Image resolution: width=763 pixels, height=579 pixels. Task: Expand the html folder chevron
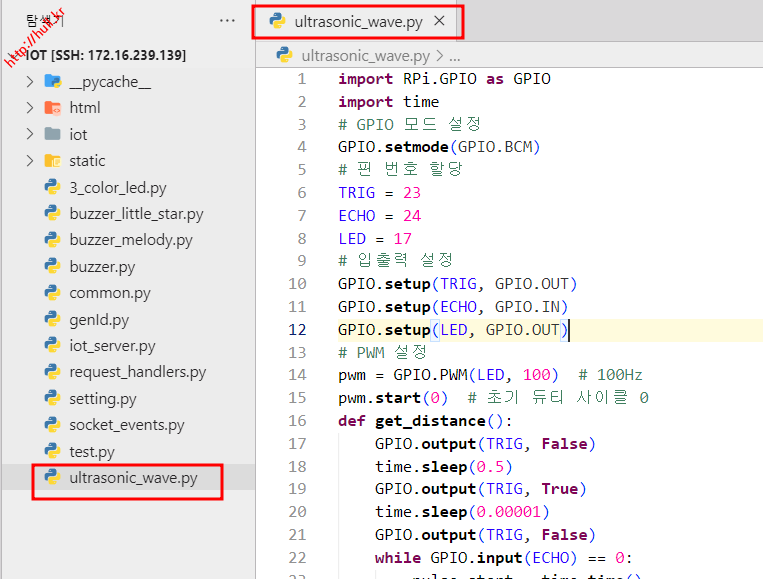point(30,108)
